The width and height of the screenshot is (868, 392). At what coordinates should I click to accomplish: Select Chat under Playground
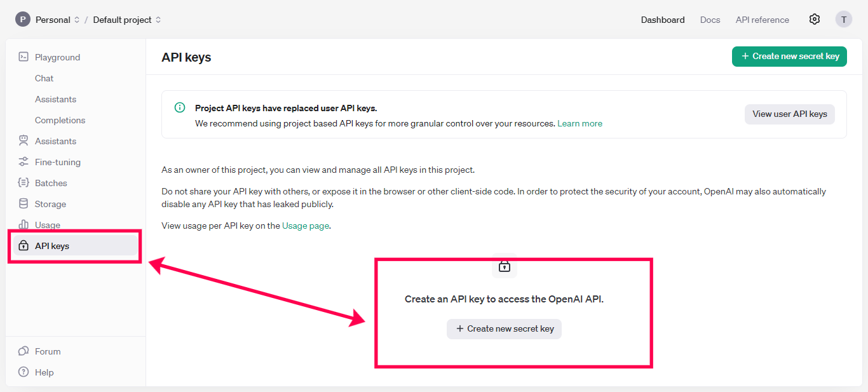tap(44, 78)
